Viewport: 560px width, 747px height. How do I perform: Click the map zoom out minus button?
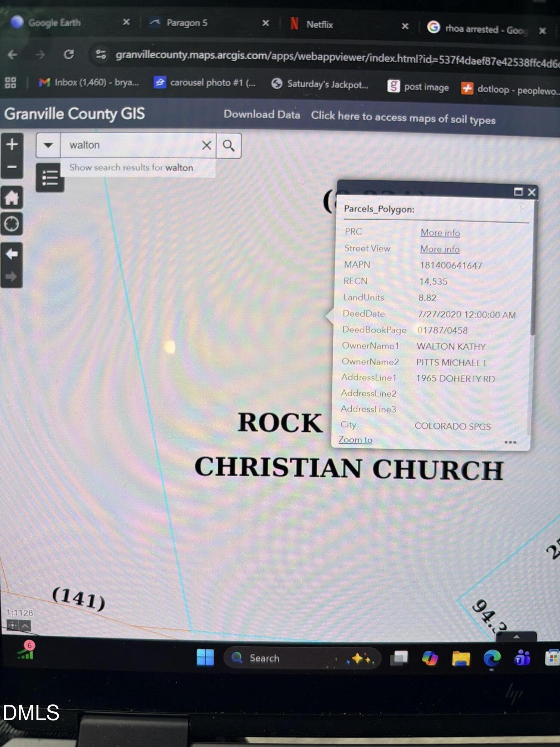[x=12, y=167]
